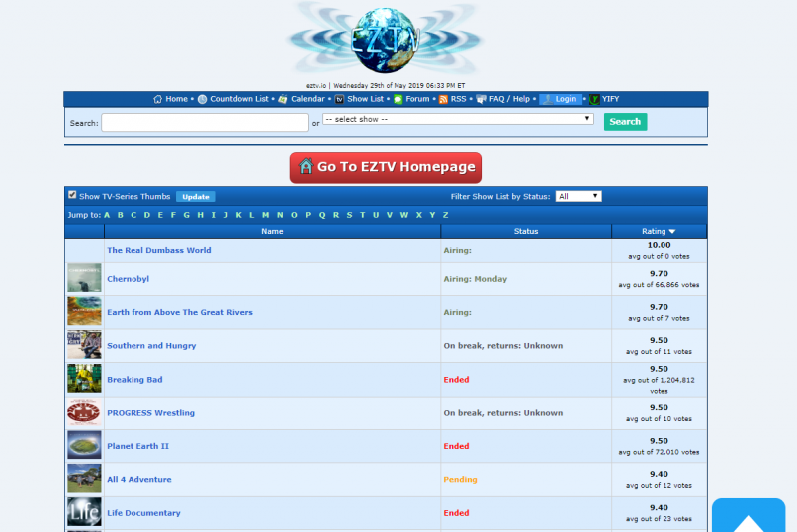
Task: Click the Show List TV icon
Action: (x=339, y=99)
